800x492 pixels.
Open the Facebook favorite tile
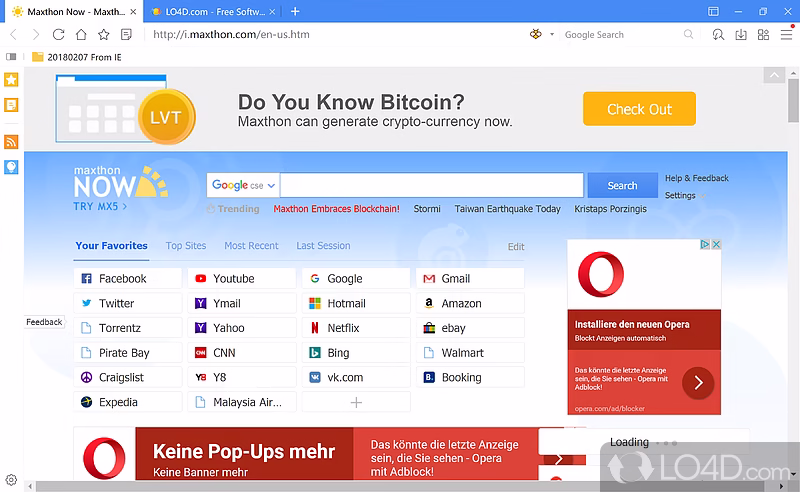tap(128, 279)
